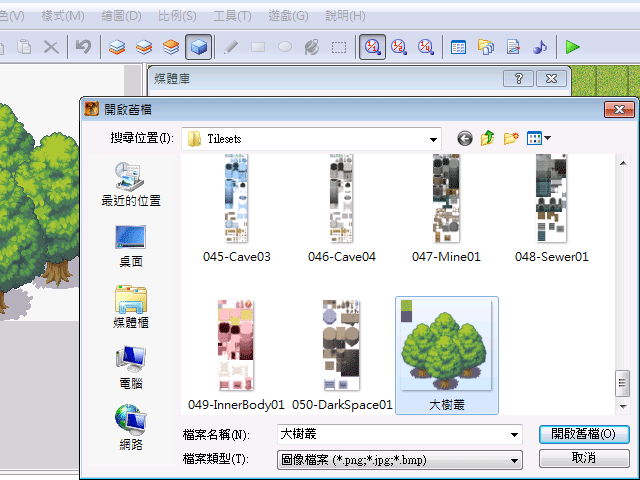The image size is (640, 480).
Task: Open the view menu dropdown icon
Action: point(539,138)
